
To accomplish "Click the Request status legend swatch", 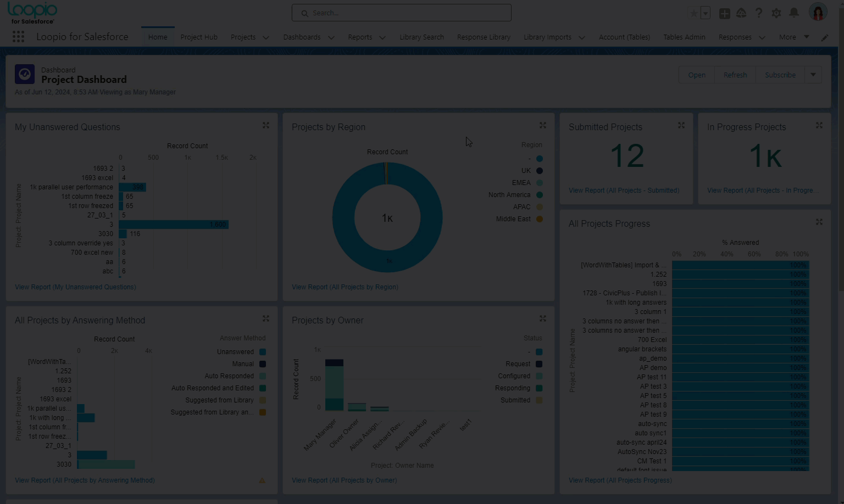I will [539, 364].
